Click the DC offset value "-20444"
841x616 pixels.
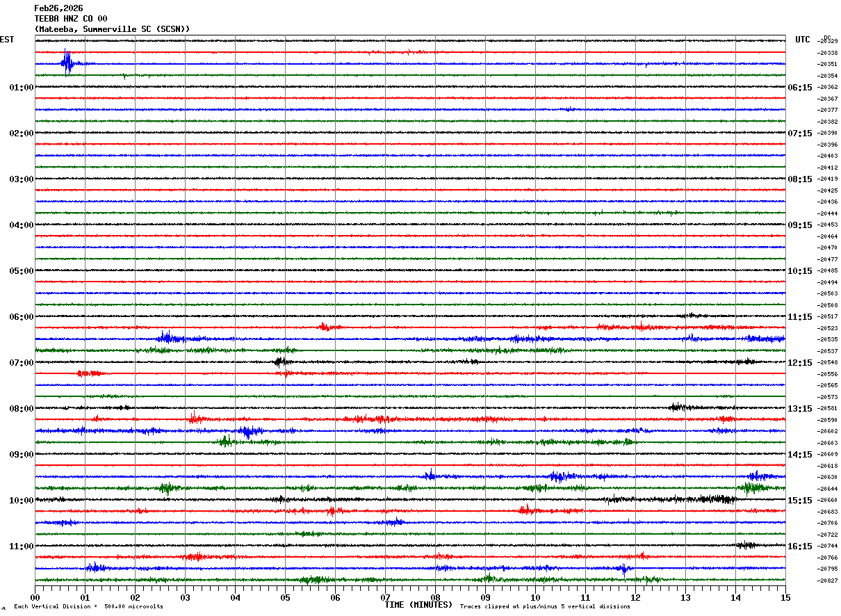828,213
